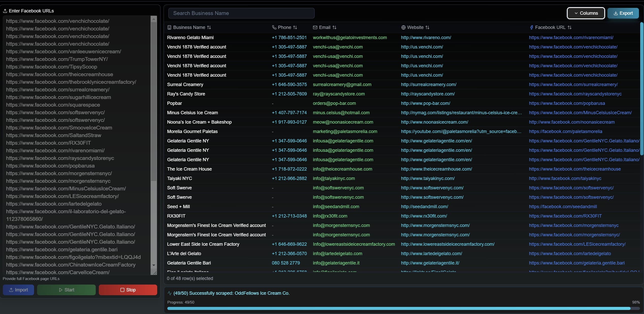This screenshot has height=314, width=644.
Task: Click the stop square icon in the Stop button
Action: [122, 290]
